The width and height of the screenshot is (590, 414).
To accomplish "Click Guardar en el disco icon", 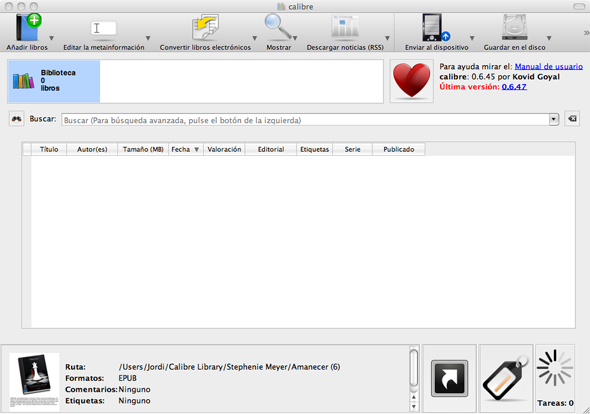I will (x=514, y=27).
